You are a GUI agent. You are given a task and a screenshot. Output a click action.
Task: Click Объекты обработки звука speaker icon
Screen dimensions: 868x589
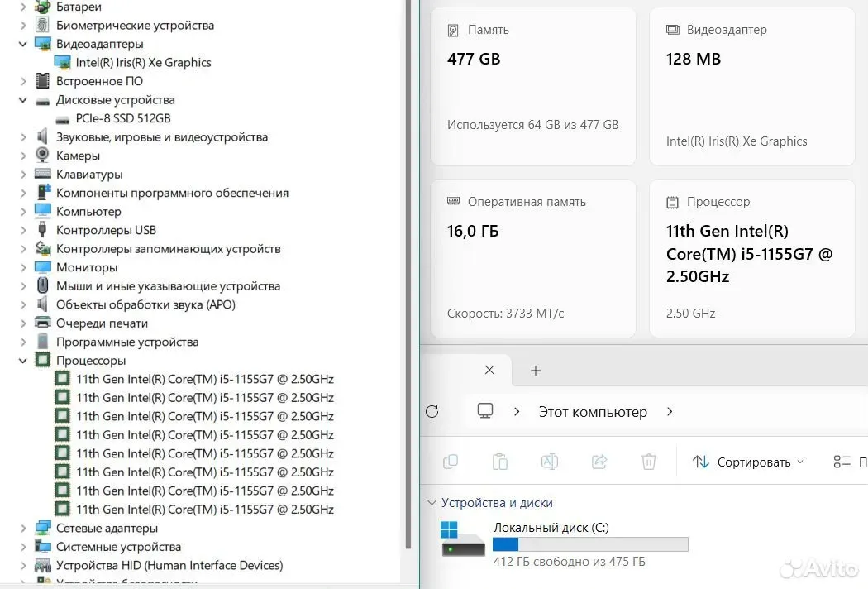(x=43, y=304)
